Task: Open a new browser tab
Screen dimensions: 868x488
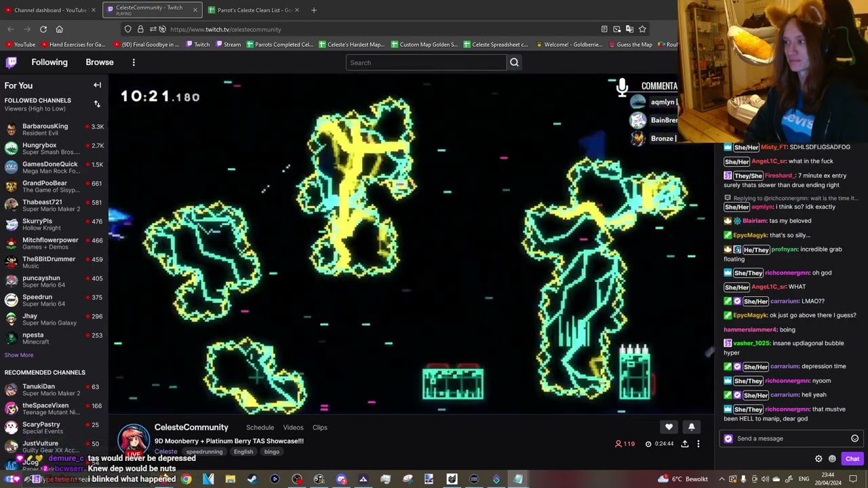Action: 313,10
